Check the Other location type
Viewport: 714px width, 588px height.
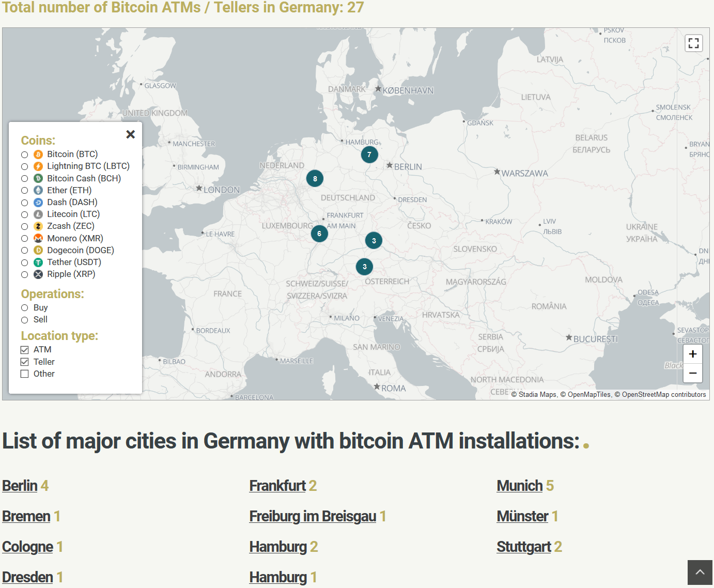tap(24, 374)
